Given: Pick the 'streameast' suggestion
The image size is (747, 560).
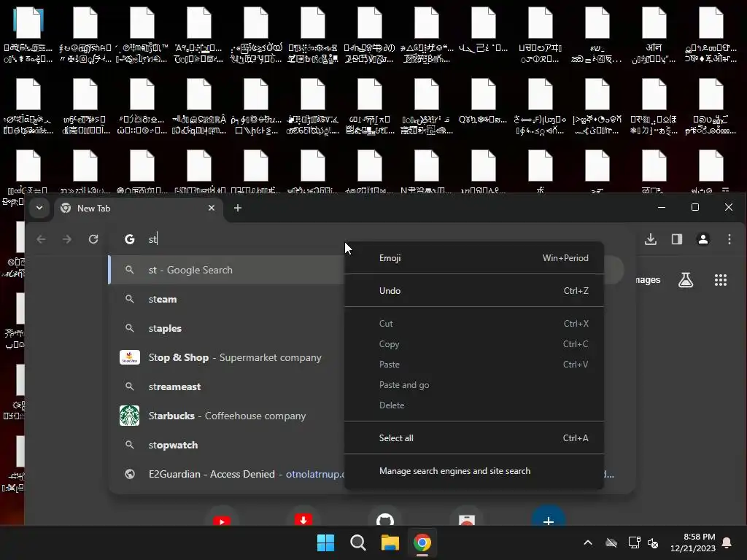Looking at the screenshot, I should tap(227, 386).
